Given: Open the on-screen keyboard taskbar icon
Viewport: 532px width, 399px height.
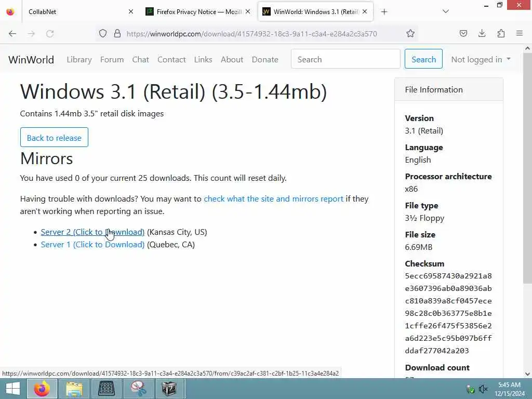Looking at the screenshot, I should [x=106, y=389].
